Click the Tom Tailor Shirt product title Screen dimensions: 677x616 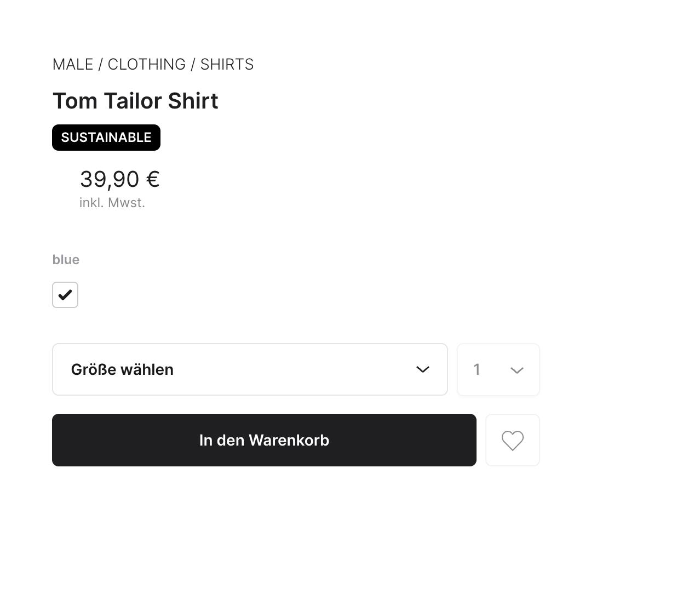[x=135, y=101]
